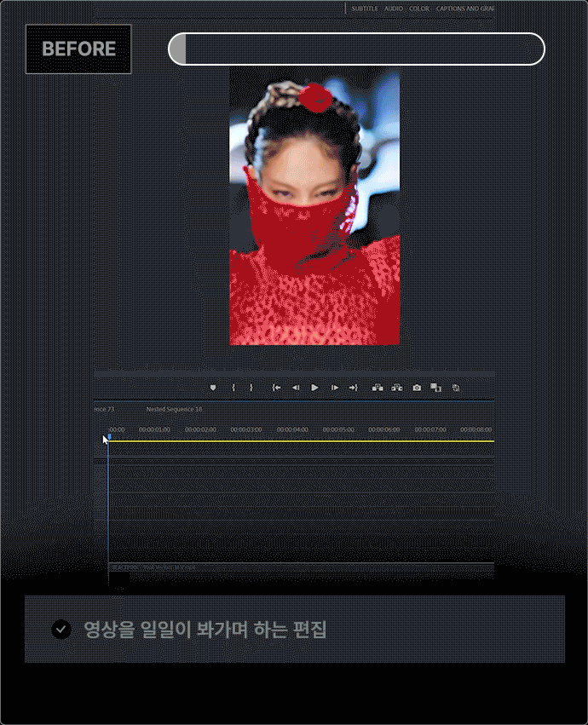Add a marker with the marker icon

(213, 388)
